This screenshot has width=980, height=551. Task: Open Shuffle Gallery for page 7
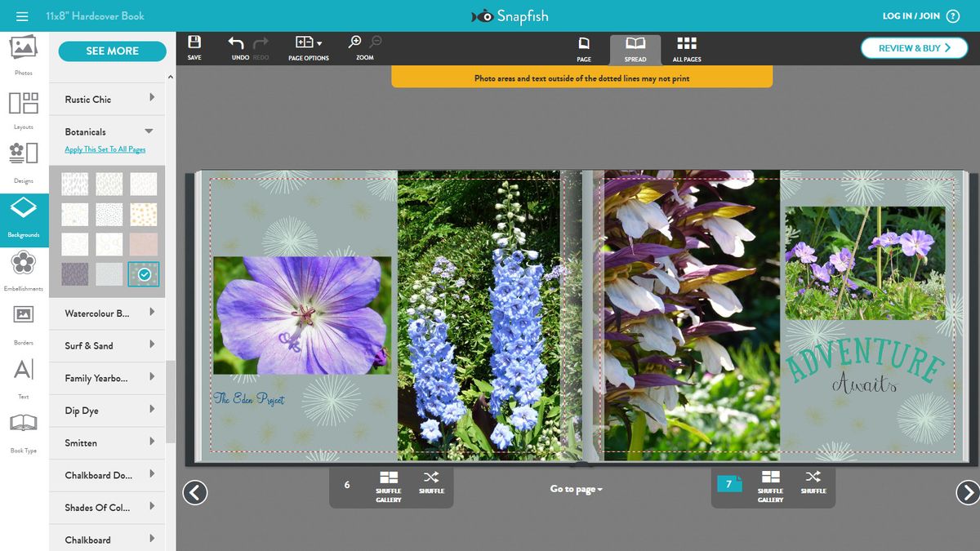pos(770,487)
